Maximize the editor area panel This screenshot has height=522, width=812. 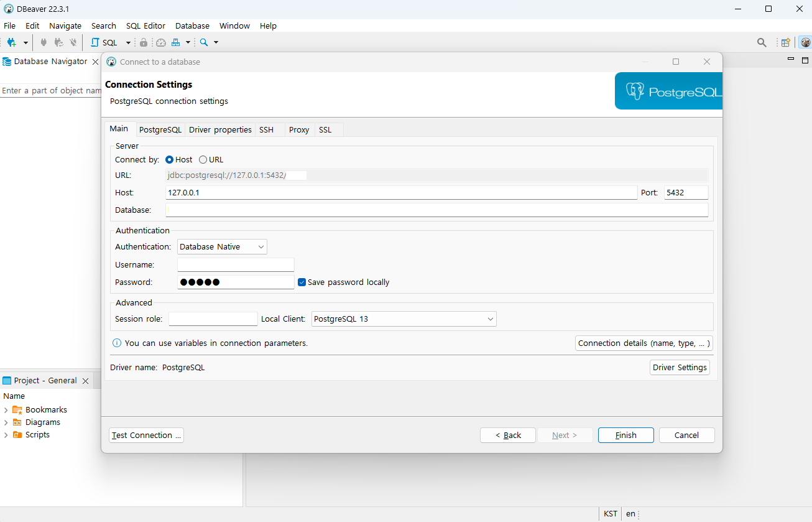(x=805, y=60)
